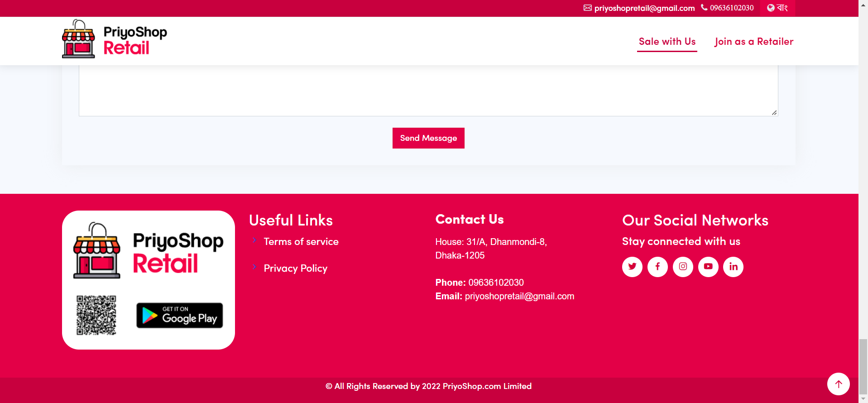Image resolution: width=868 pixels, height=403 pixels.
Task: Click the footer email priyoshopretail@gmail.com
Action: pos(519,296)
